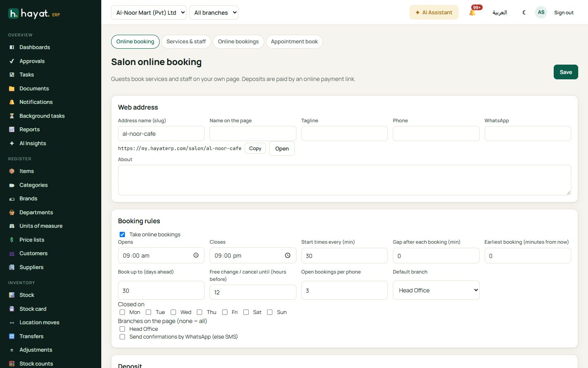This screenshot has height=368, width=588.
Task: Open the AS user avatar
Action: [x=541, y=12]
